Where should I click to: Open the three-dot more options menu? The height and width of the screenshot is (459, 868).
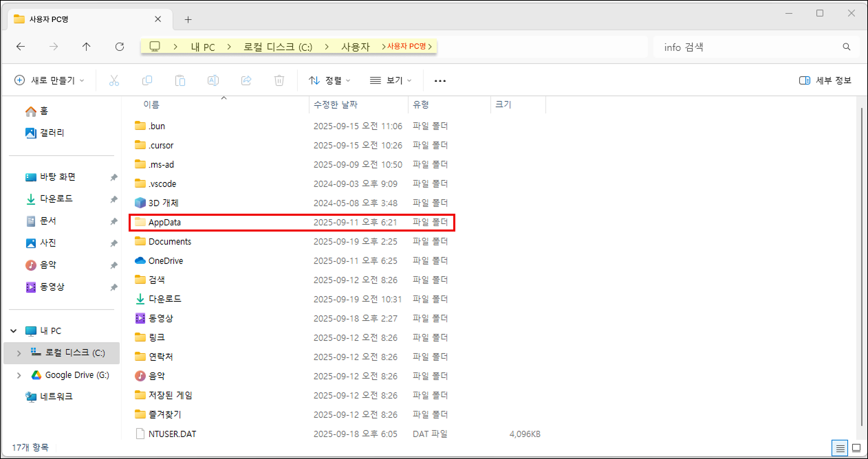click(440, 80)
